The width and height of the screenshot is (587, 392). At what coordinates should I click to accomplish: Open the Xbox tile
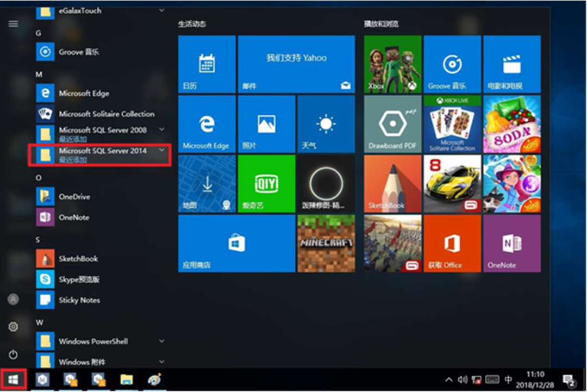(x=393, y=64)
